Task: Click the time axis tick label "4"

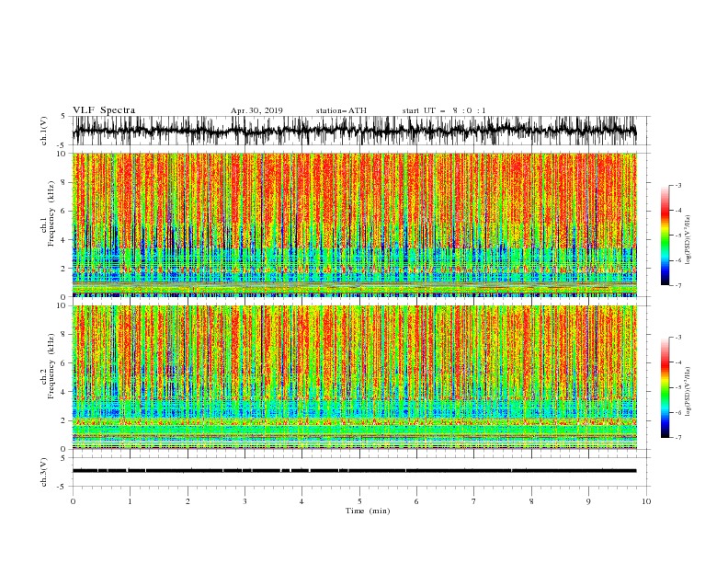Action: point(301,501)
